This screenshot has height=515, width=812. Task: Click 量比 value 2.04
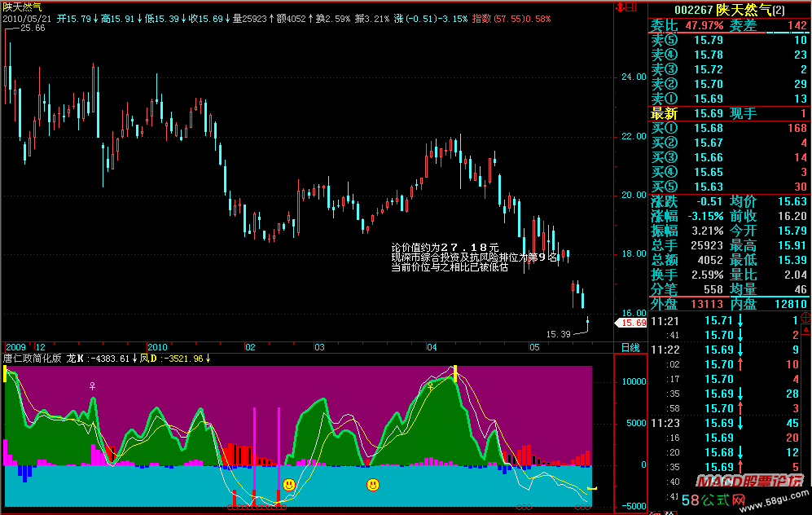[796, 275]
